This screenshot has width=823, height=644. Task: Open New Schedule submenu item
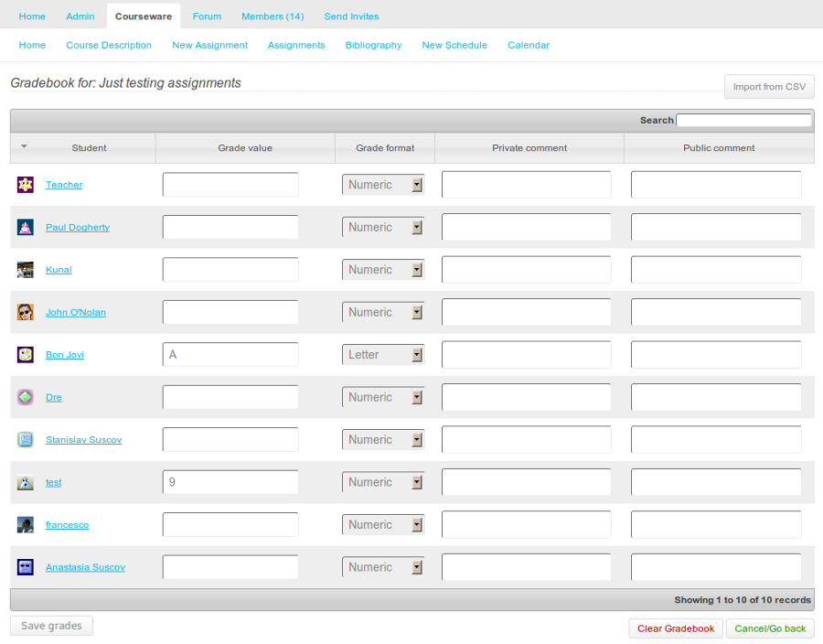[454, 45]
